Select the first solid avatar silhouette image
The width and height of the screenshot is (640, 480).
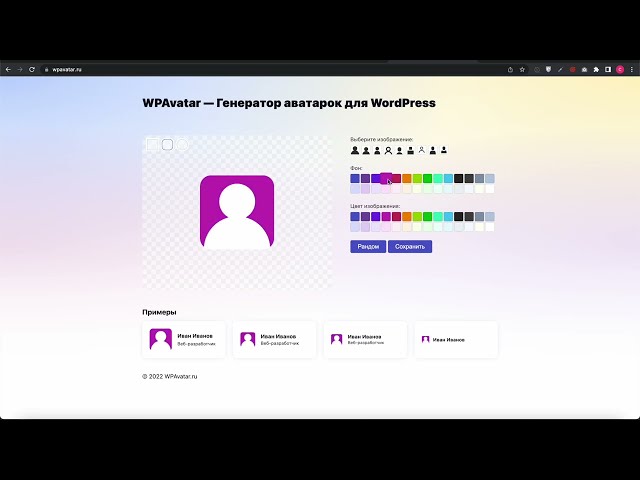355,151
